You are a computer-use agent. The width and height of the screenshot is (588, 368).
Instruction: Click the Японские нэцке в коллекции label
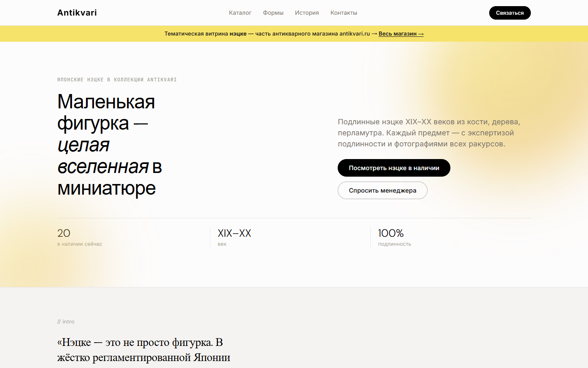pyautogui.click(x=117, y=80)
